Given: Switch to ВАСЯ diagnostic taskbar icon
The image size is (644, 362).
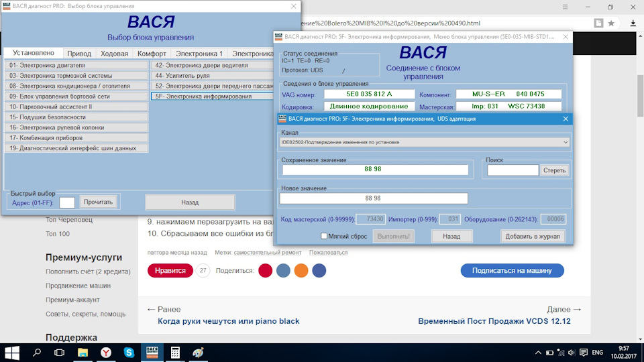Looking at the screenshot, I should (152, 353).
